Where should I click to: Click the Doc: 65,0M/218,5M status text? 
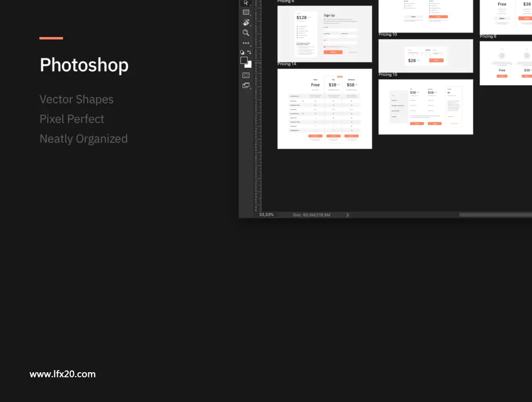(311, 215)
